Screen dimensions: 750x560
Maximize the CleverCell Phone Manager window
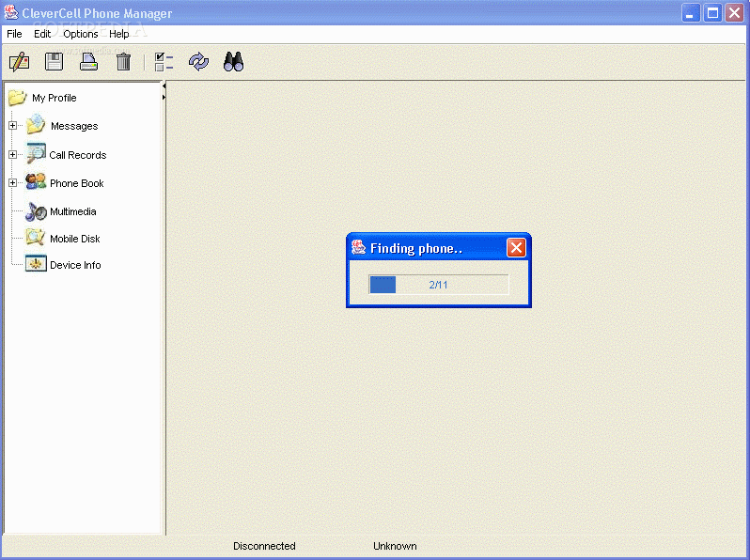(x=712, y=13)
